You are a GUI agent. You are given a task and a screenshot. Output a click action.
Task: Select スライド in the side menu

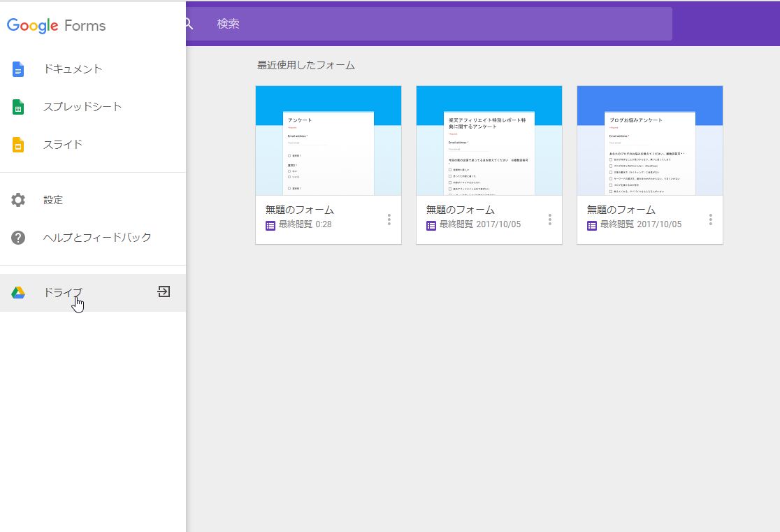[x=92, y=145]
